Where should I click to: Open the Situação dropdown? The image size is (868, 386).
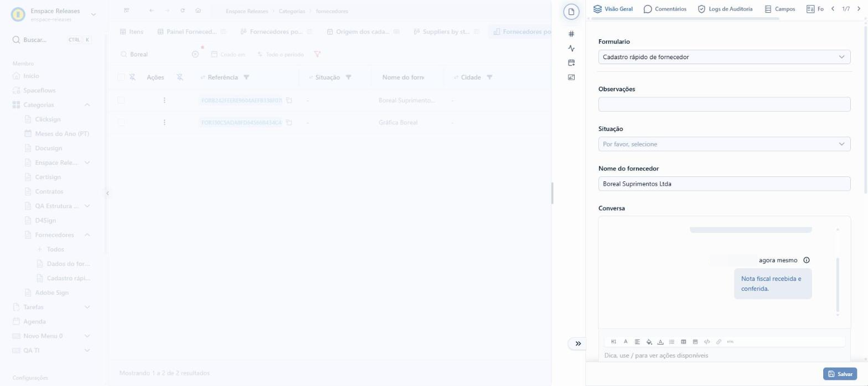click(x=724, y=144)
